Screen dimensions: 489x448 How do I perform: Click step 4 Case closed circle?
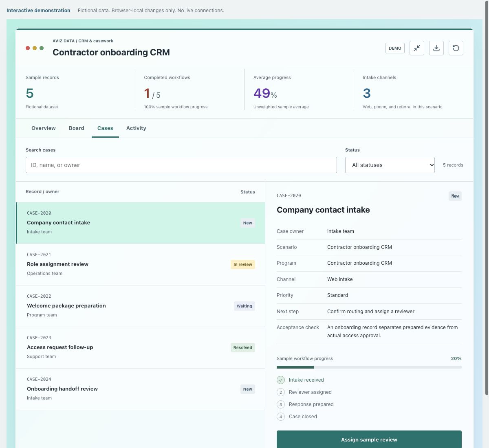pos(281,417)
